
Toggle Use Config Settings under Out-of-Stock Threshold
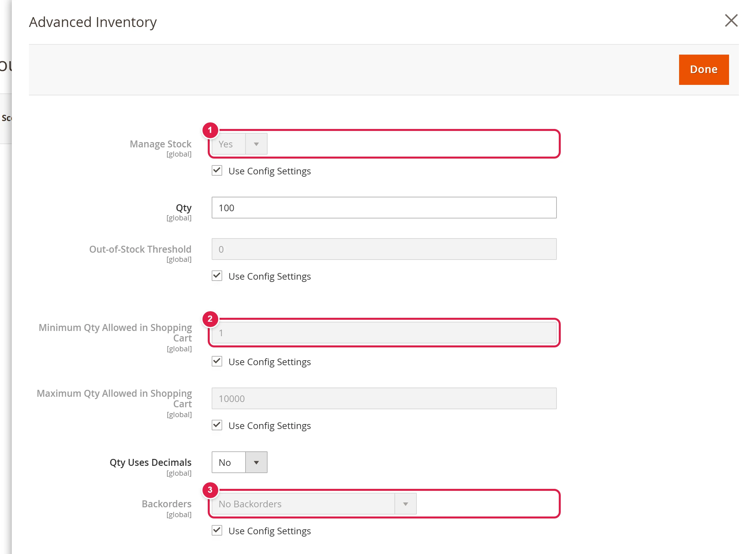pos(217,276)
